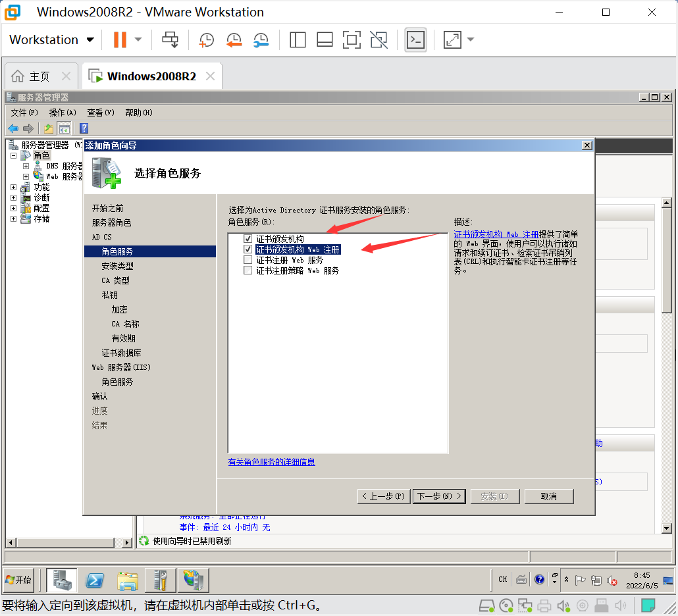Image resolution: width=678 pixels, height=616 pixels.
Task: Open the snapshot manager
Action: [261, 39]
